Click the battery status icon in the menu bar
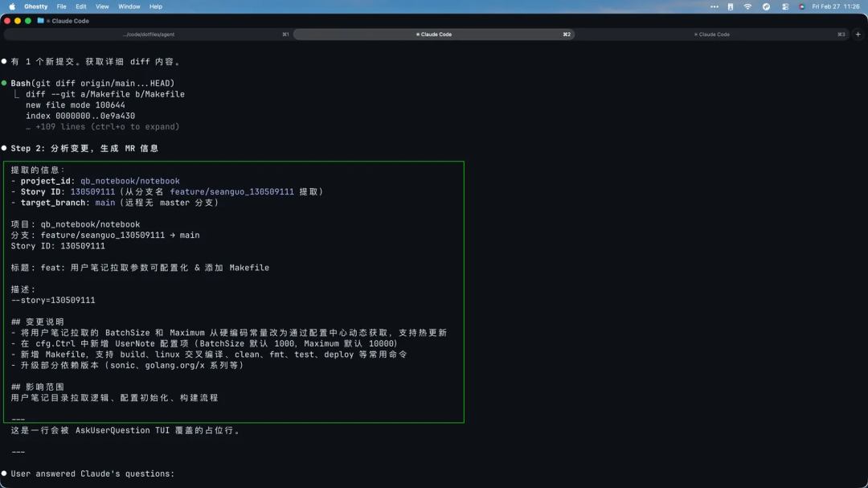This screenshot has height=488, width=868. tap(730, 6)
